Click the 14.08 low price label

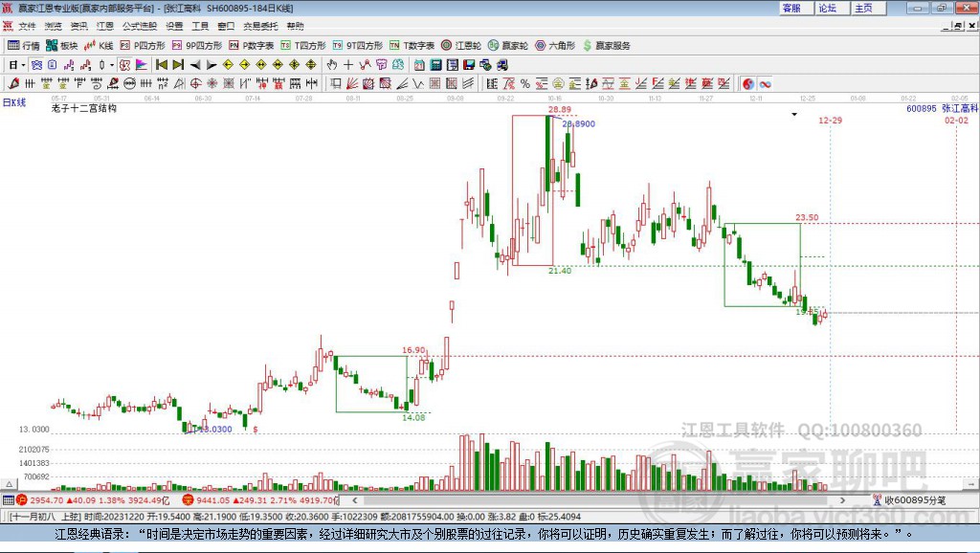point(413,417)
